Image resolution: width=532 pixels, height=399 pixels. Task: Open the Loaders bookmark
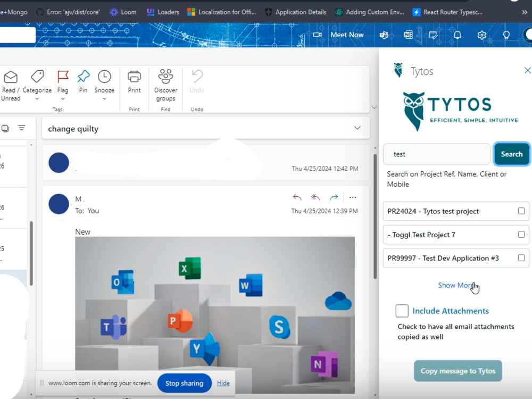pyautogui.click(x=162, y=12)
